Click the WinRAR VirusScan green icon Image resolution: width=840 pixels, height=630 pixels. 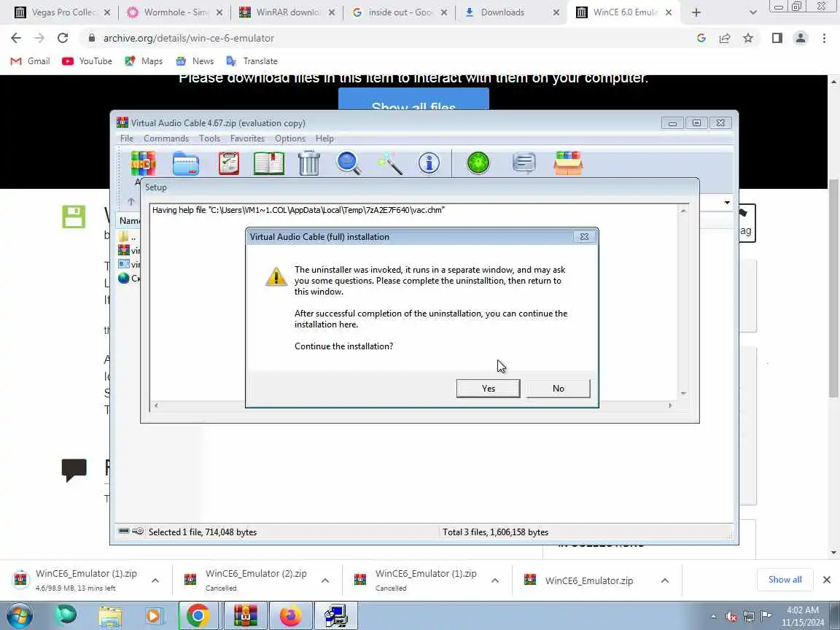coord(478,163)
